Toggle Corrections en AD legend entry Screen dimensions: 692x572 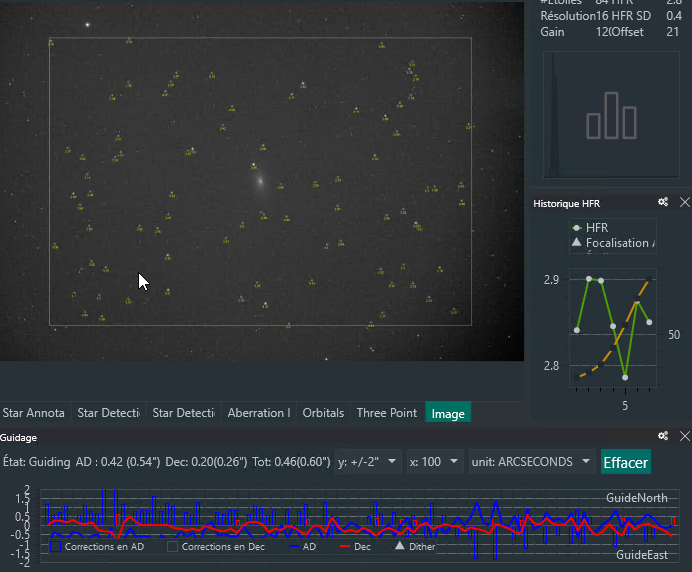(x=98, y=546)
